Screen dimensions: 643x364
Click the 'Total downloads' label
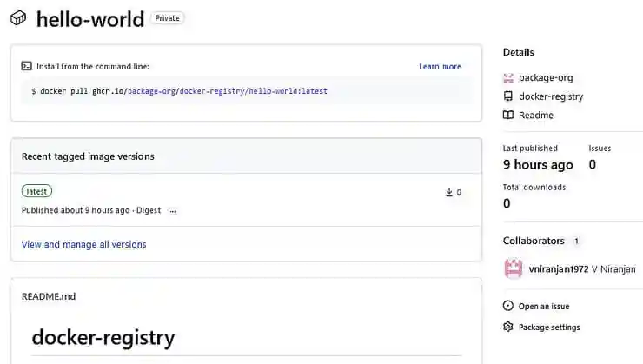[x=534, y=188]
